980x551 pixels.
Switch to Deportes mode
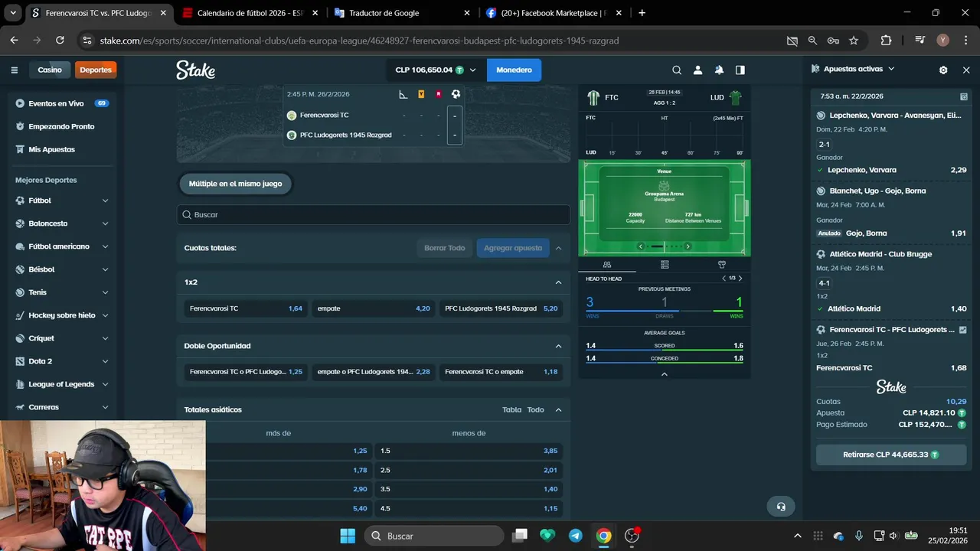coord(96,70)
